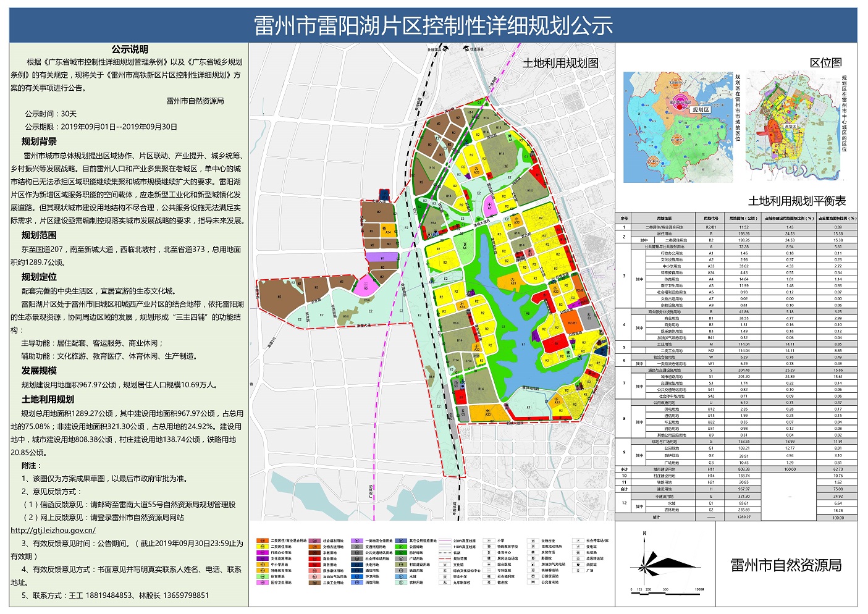868x614 pixels.
Task: Click the 公园绿地 green legend swatch
Action: (x=399, y=547)
